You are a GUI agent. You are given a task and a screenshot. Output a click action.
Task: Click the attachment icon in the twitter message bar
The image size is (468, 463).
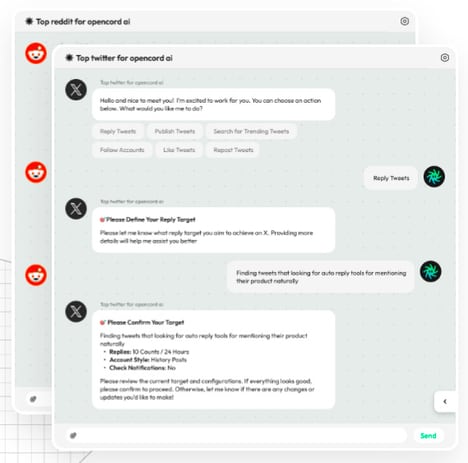(73, 435)
